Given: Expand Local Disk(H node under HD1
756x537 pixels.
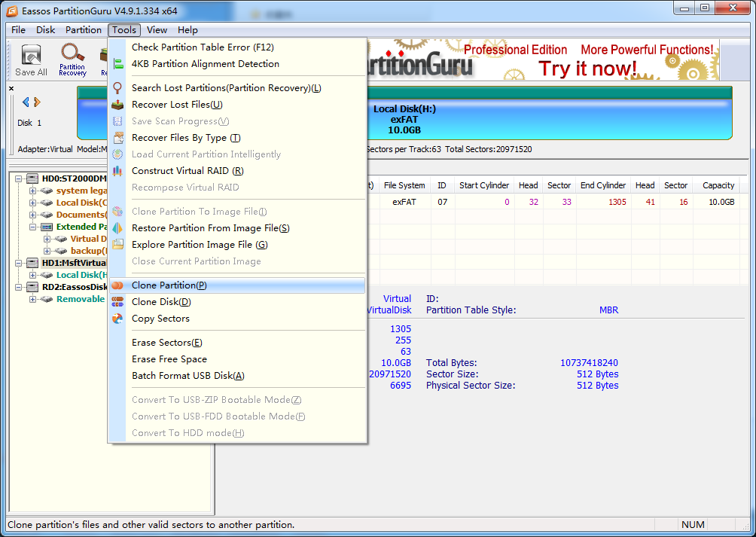Looking at the screenshot, I should coord(33,275).
